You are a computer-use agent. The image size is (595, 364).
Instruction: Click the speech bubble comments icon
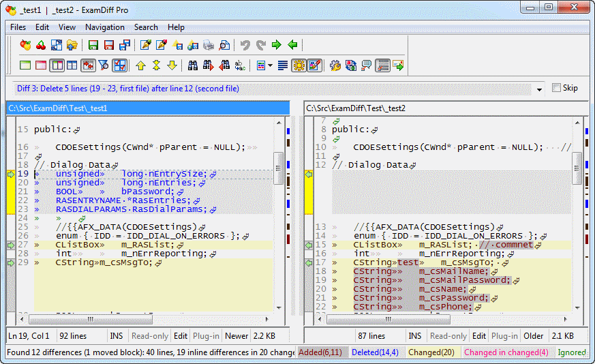point(367,65)
